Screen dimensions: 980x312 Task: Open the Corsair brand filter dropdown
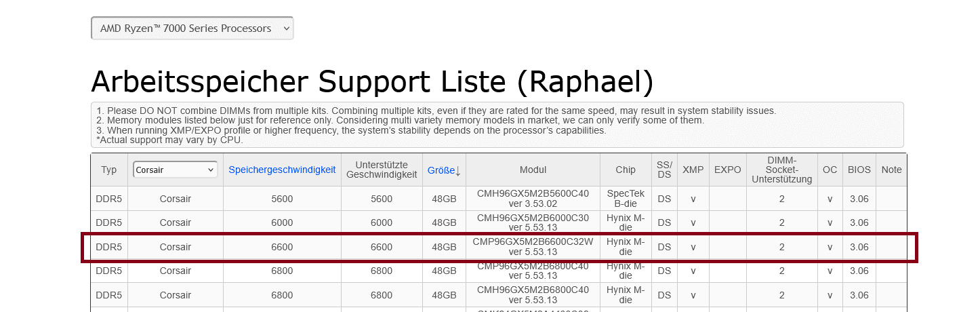pyautogui.click(x=175, y=170)
